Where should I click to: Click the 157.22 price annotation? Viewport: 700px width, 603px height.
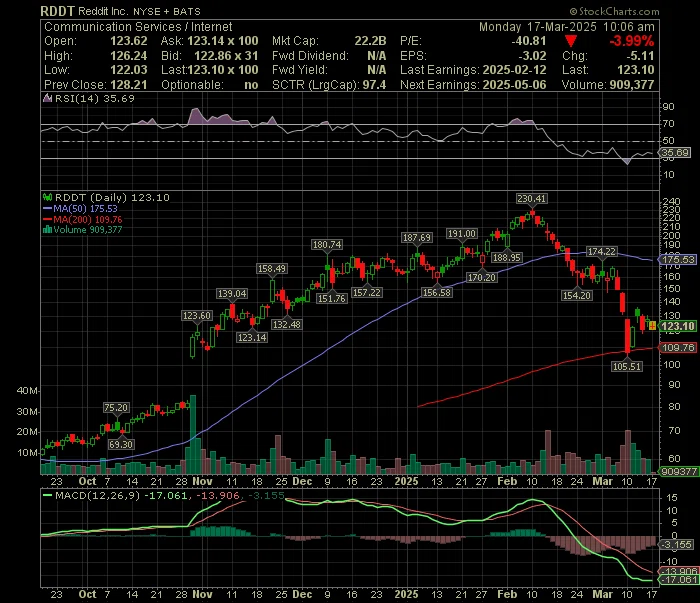tap(366, 292)
